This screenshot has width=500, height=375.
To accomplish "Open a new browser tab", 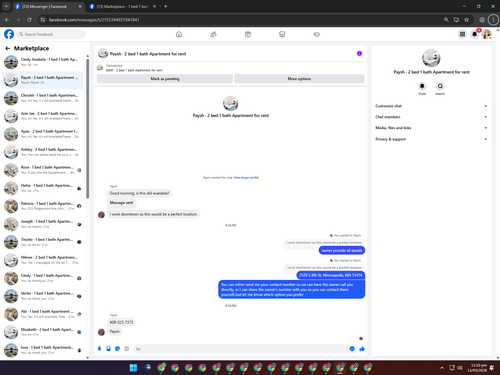I will pos(166,6).
